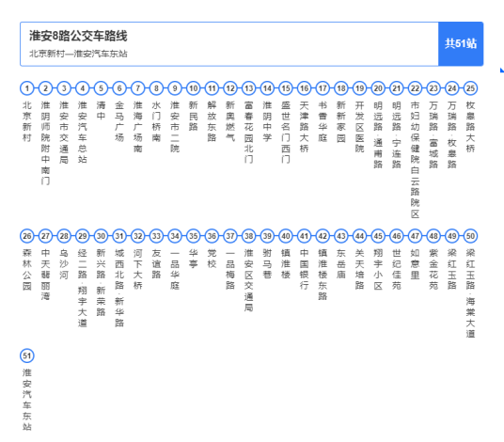Click the 解放东路 station name
504x442 pixels.
click(212, 122)
